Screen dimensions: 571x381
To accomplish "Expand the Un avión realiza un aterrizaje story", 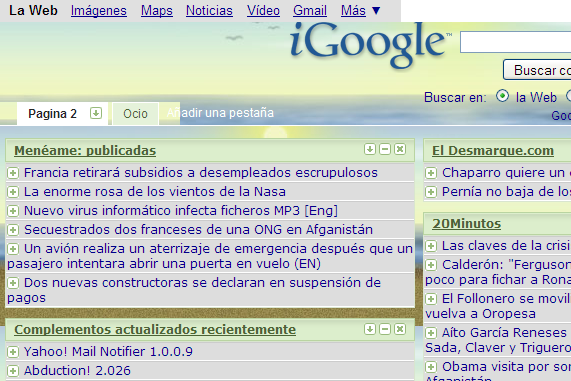I will [x=13, y=249].
